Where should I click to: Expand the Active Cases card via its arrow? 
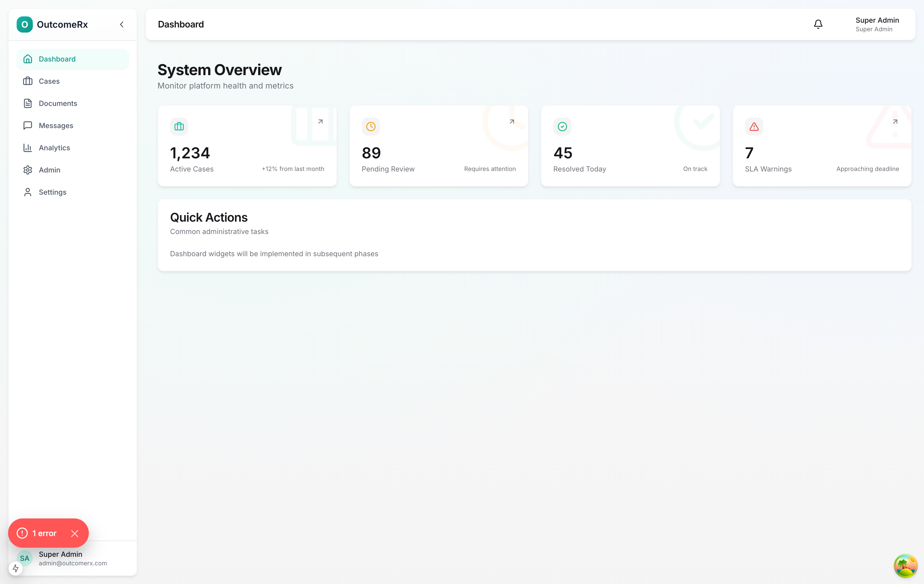coord(320,121)
